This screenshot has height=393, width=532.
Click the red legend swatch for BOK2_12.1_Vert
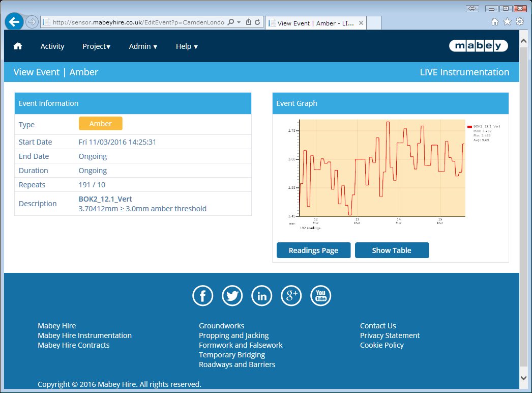(469, 127)
